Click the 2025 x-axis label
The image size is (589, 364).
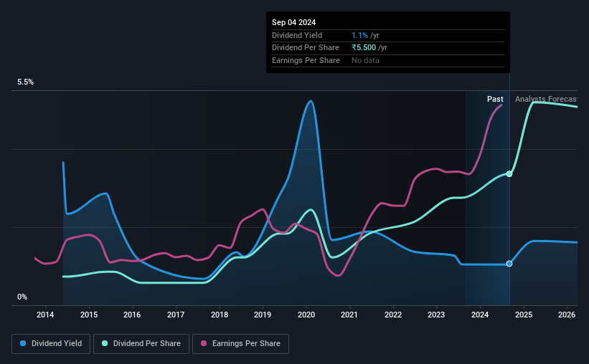click(x=524, y=315)
